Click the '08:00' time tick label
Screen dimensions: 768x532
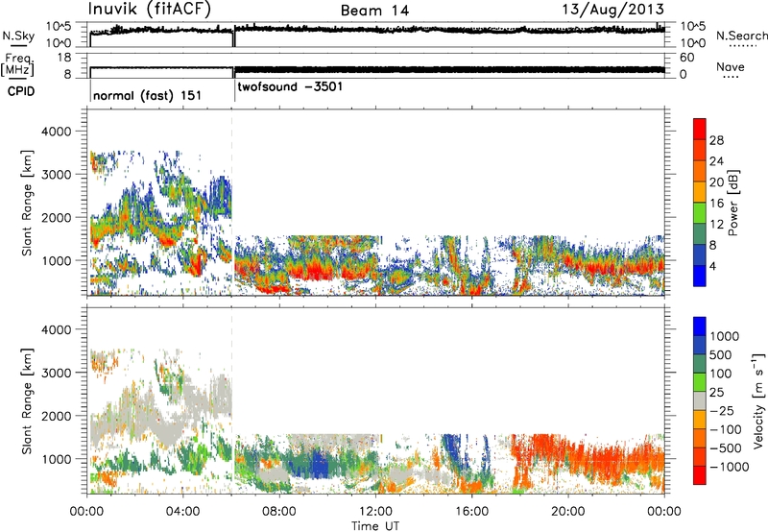tap(278, 512)
